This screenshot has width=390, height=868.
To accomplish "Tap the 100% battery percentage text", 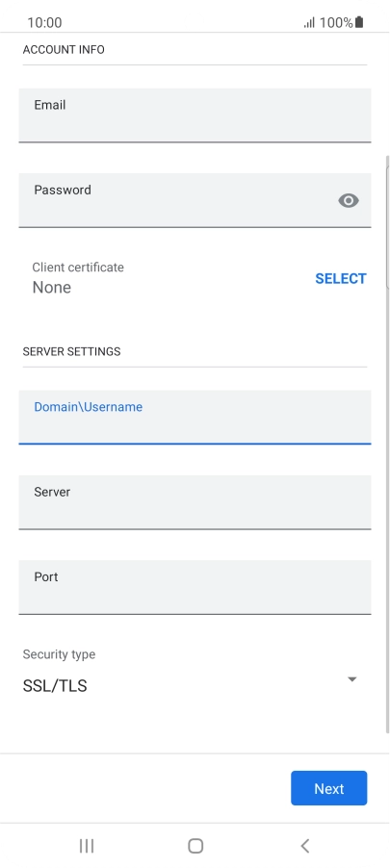I will click(336, 23).
